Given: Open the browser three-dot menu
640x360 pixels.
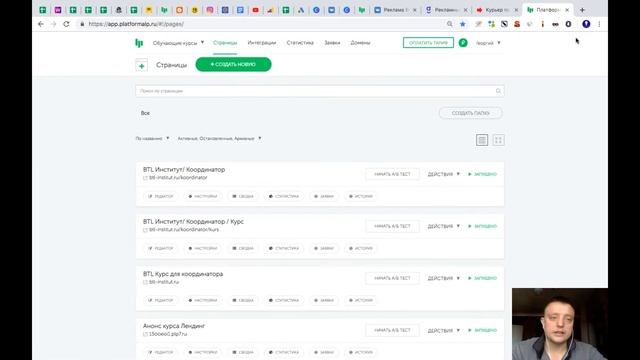Looking at the screenshot, I should (599, 24).
